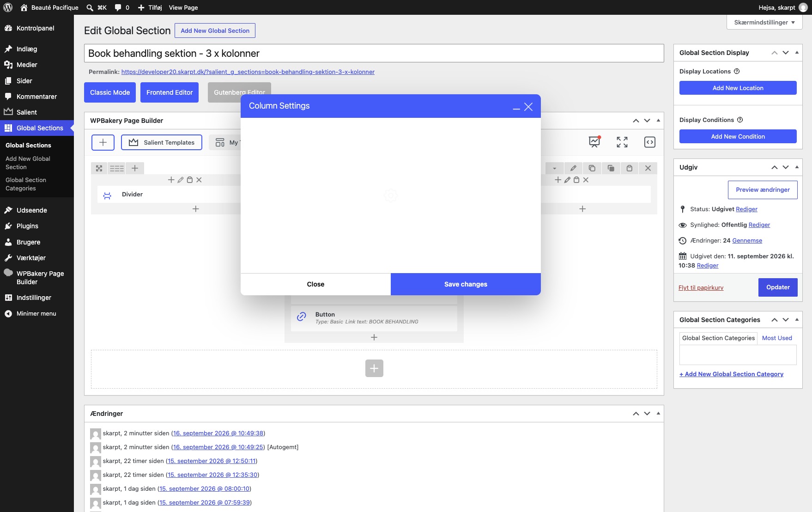Click Save changes in Column Settings

pos(466,284)
